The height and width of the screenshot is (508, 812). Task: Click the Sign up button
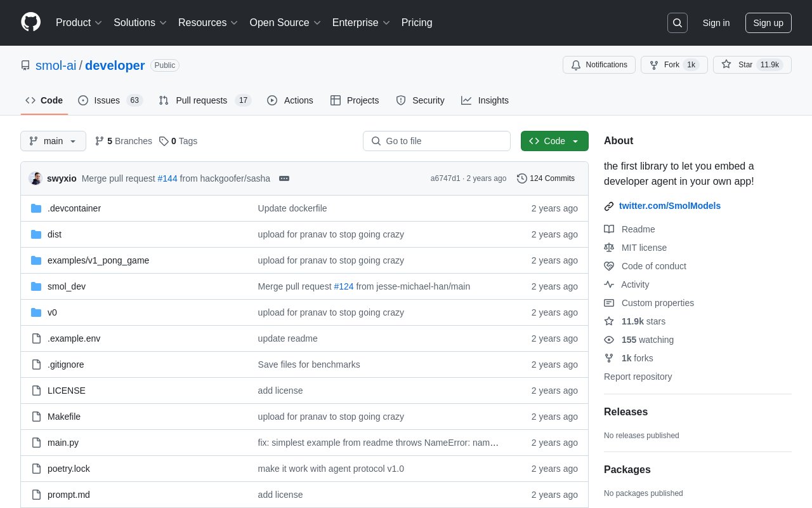point(768,23)
